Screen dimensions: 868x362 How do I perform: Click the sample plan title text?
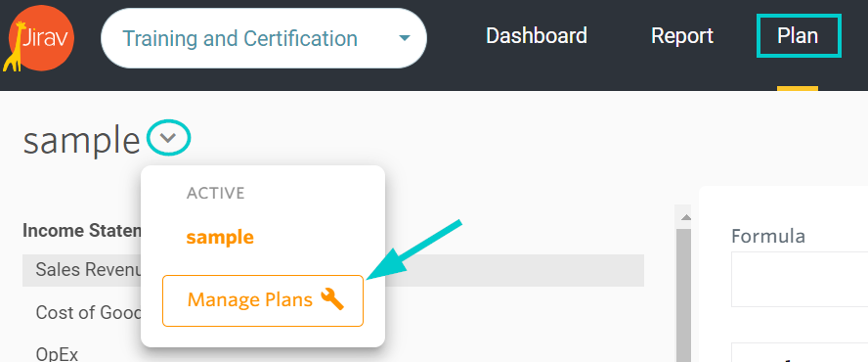(x=81, y=140)
